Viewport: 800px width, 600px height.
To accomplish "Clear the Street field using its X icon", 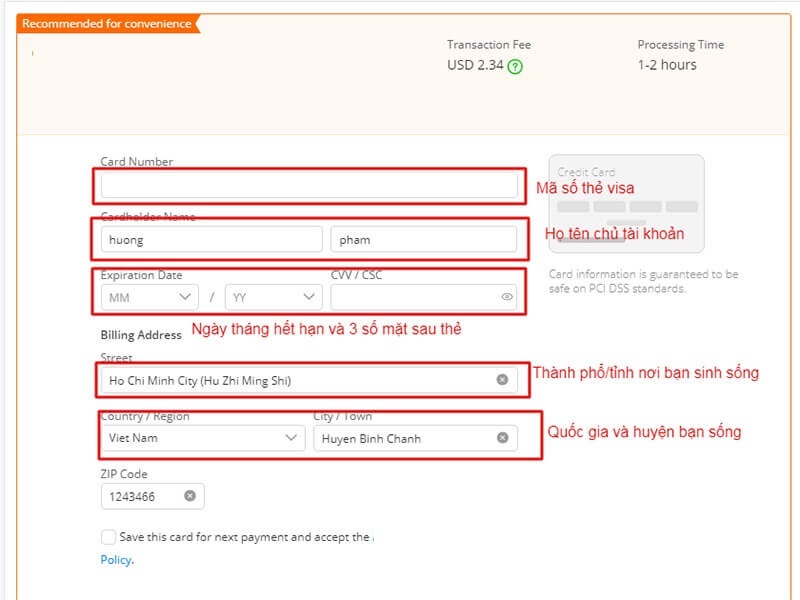I will 502,380.
